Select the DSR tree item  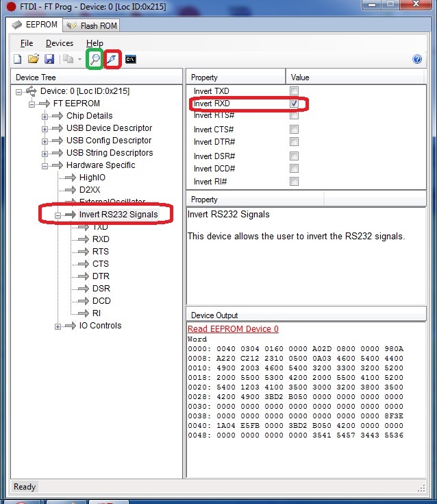pos(101,288)
